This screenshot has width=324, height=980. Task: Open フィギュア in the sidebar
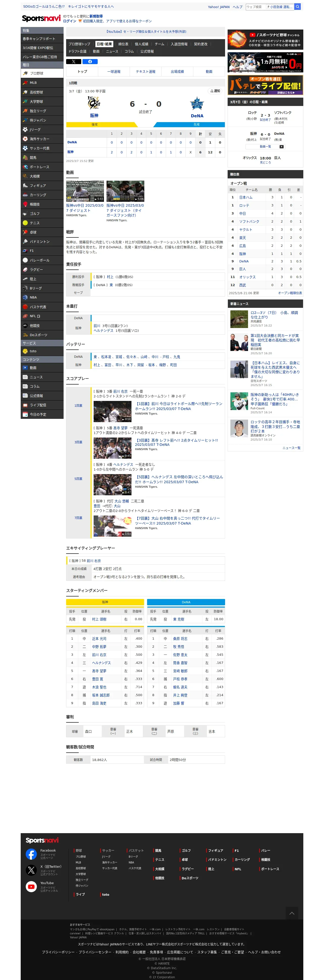tap(42, 186)
